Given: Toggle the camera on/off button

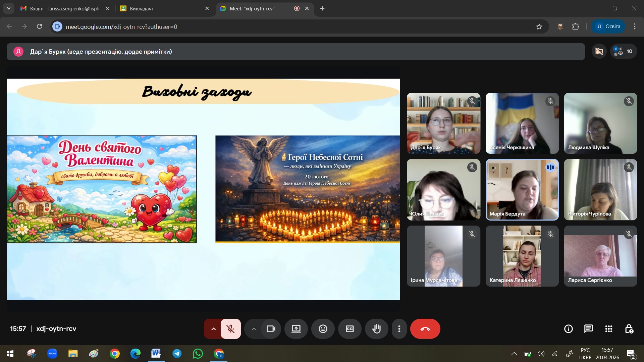Looking at the screenshot, I should 271,329.
